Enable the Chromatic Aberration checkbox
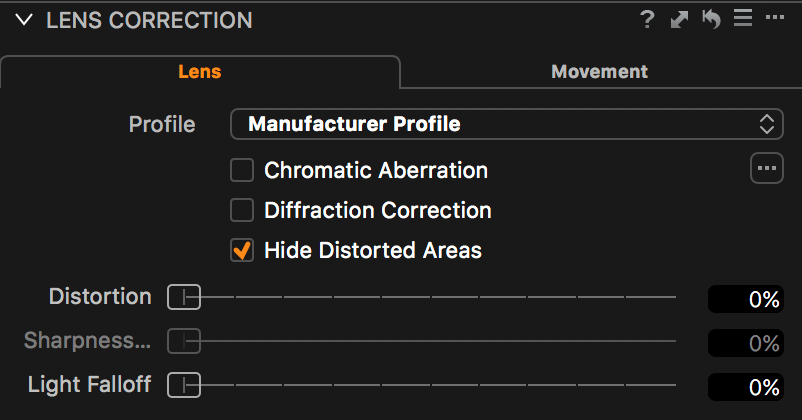Viewport: 802px width, 420px height. coord(242,170)
